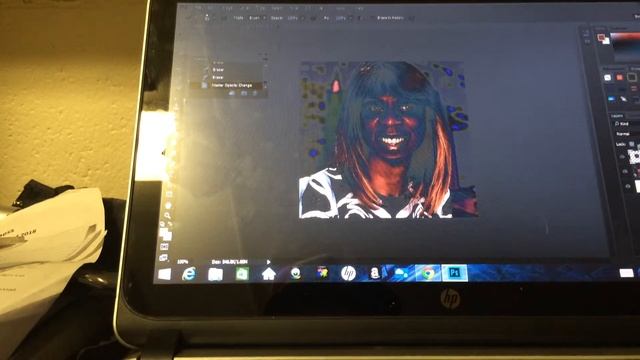The width and height of the screenshot is (640, 360).
Task: Open the Filter menu
Action: point(293,8)
